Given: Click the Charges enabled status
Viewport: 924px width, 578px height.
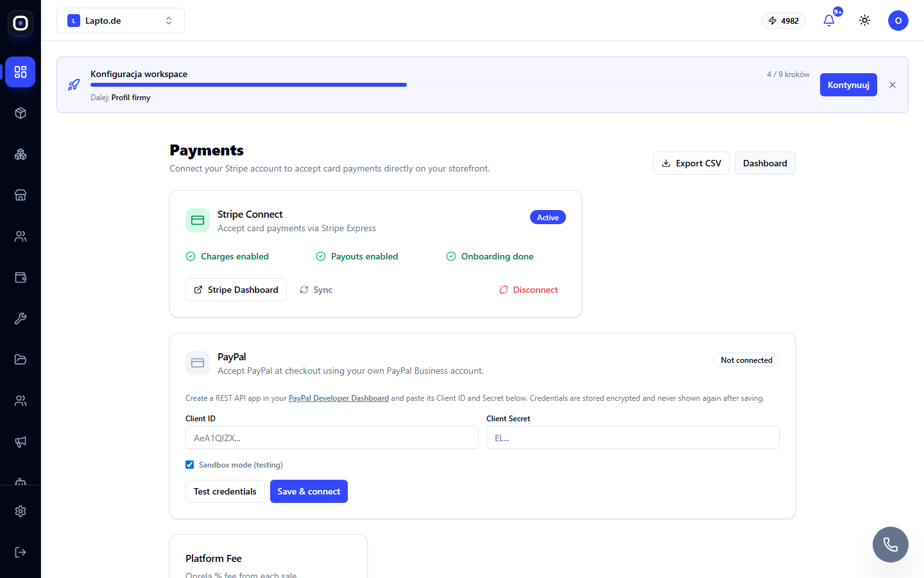Looking at the screenshot, I should tap(227, 256).
